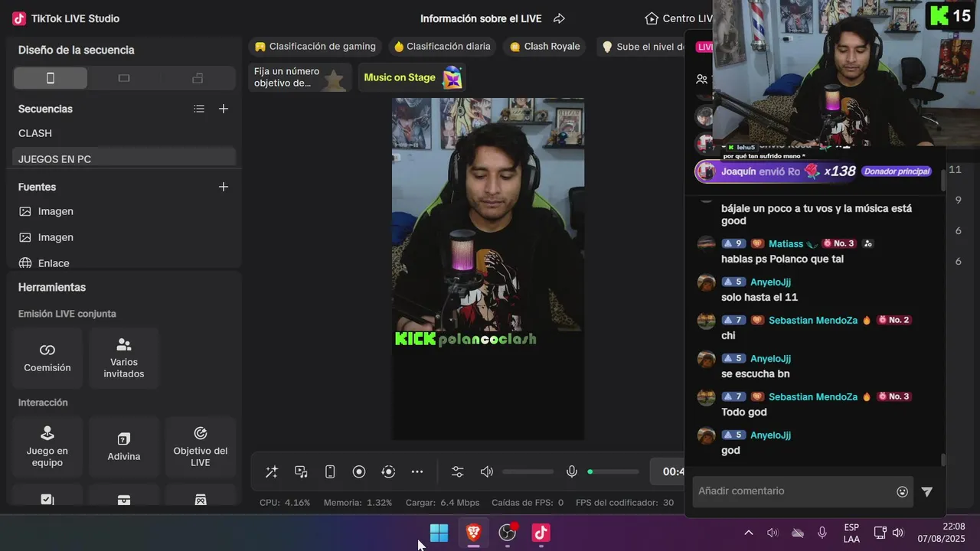
Task: Click the live stream preview canvas
Action: pos(488,269)
